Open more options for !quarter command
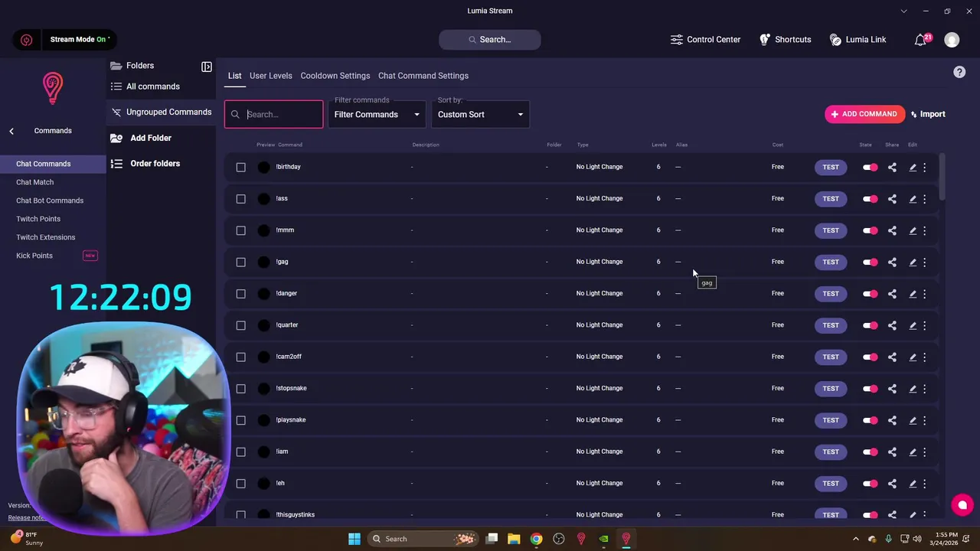980x551 pixels. (924, 325)
